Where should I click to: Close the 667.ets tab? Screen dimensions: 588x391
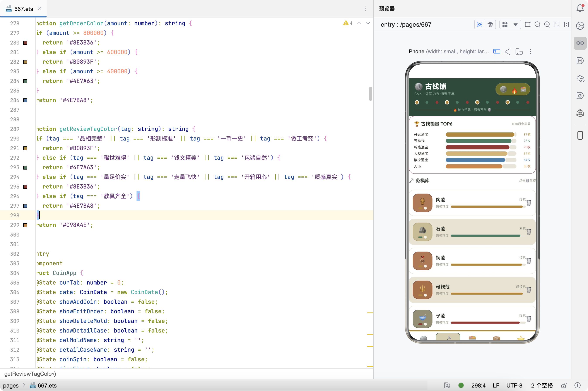pos(40,9)
